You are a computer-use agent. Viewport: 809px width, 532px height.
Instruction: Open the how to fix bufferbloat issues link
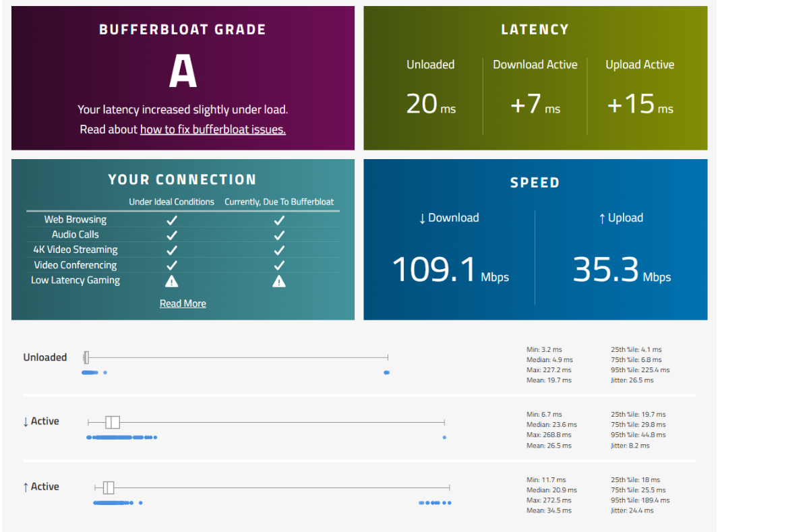[212, 129]
